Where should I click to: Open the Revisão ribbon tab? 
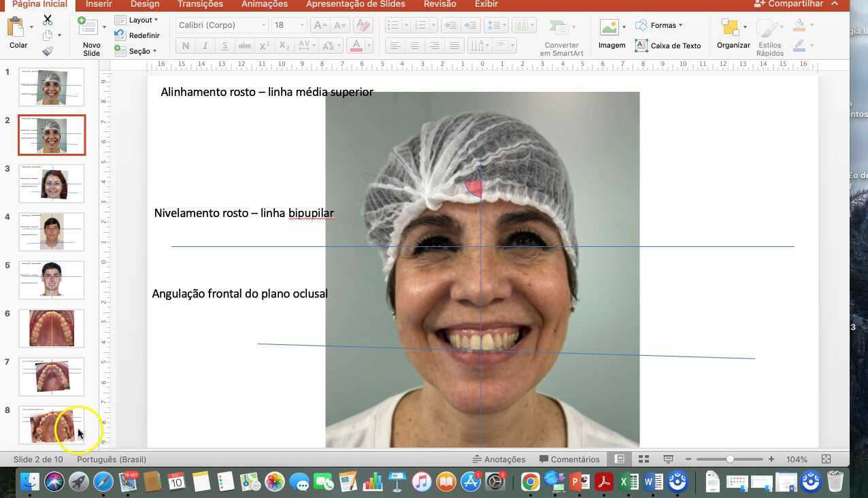coord(439,4)
